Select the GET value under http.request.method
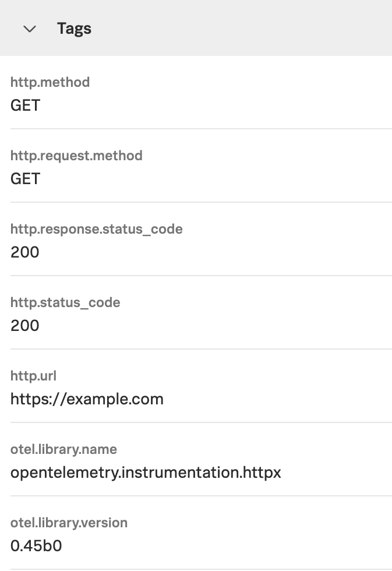This screenshot has height=571, width=392. 25,179
